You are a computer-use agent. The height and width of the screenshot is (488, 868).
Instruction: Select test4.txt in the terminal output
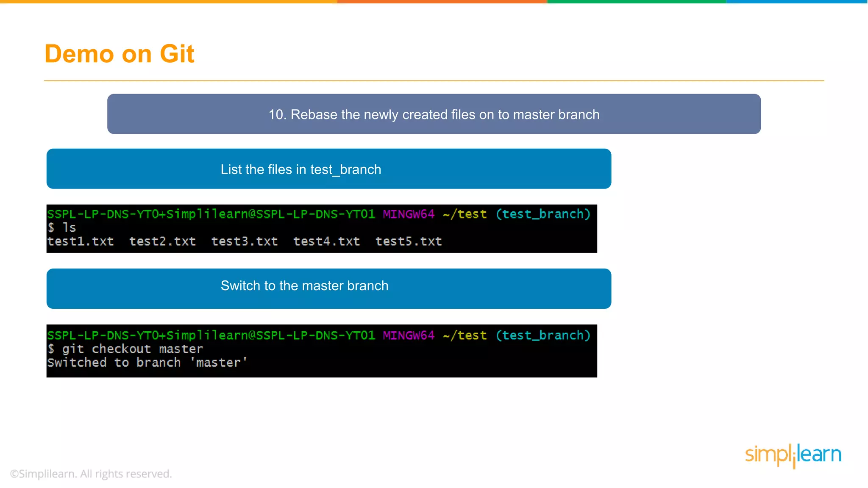click(x=327, y=241)
